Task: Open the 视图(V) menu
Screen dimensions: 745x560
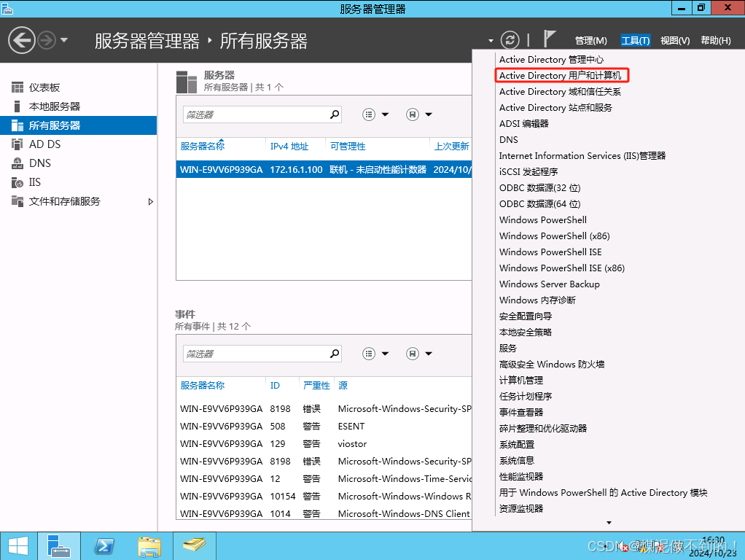Action: click(675, 40)
